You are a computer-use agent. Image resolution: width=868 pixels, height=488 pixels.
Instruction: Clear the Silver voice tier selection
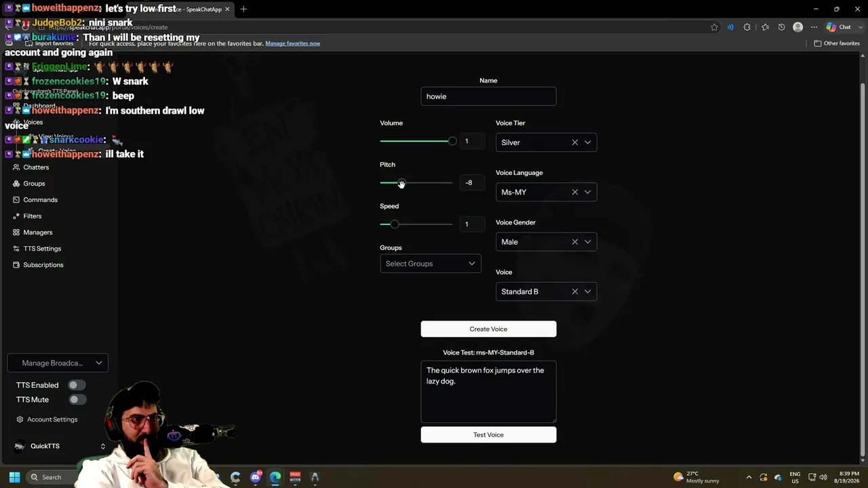(575, 142)
